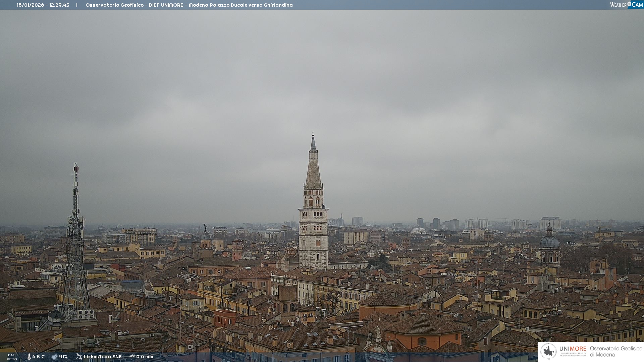The image size is (644, 362).
Task: Select the 0.6 mm rainfall reading
Action: (145, 357)
